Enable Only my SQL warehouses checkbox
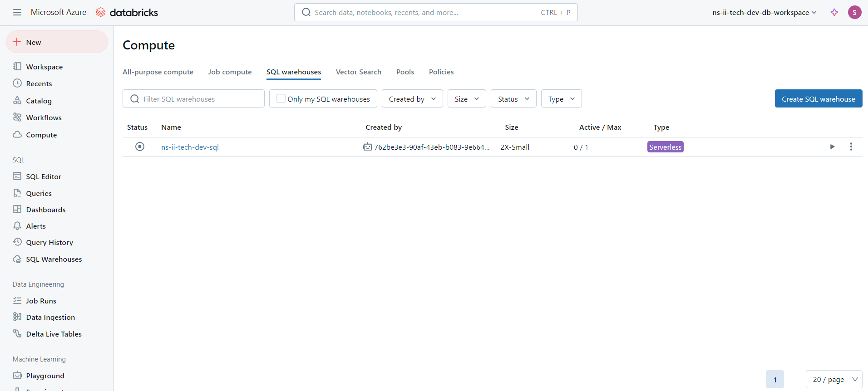Viewport: 868px width, 391px height. click(x=281, y=98)
